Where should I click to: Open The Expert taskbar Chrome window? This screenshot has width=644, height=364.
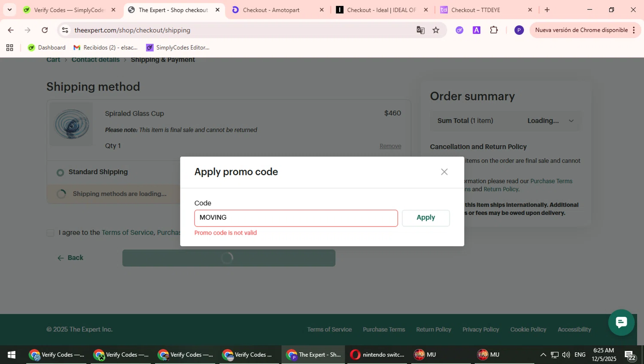[313, 355]
